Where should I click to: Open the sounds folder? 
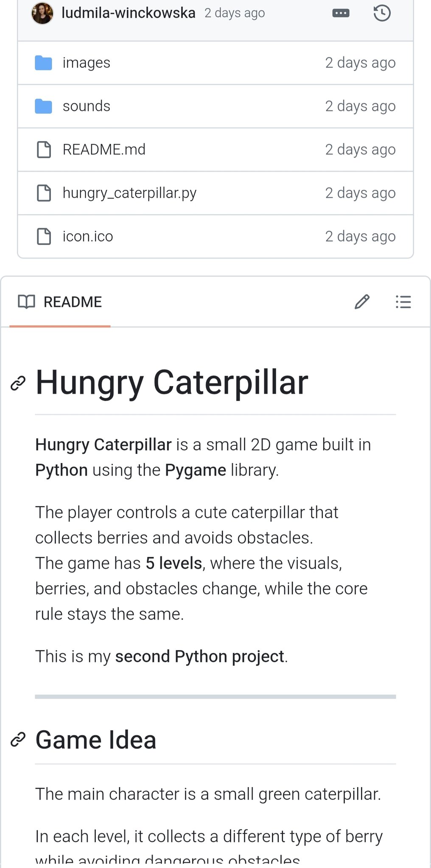pos(87,106)
